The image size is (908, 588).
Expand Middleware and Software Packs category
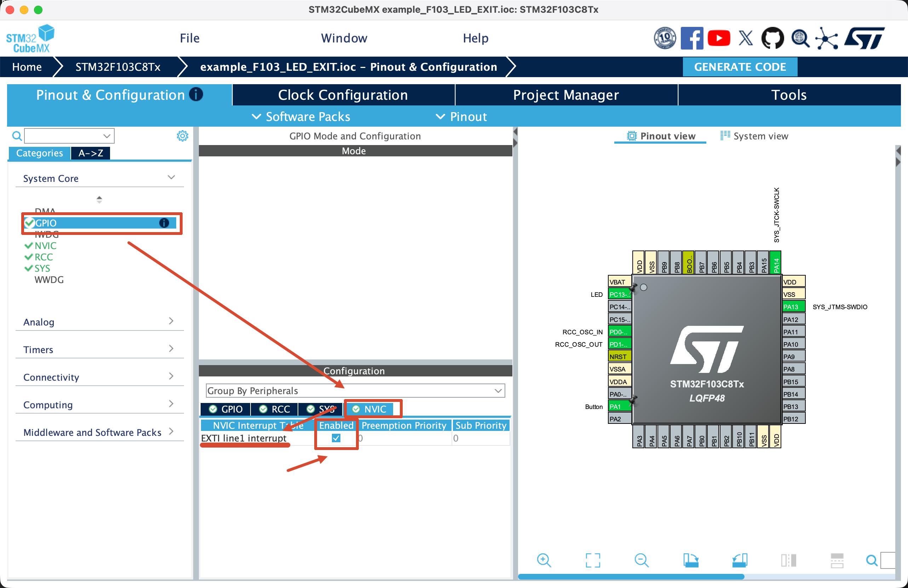tap(99, 432)
